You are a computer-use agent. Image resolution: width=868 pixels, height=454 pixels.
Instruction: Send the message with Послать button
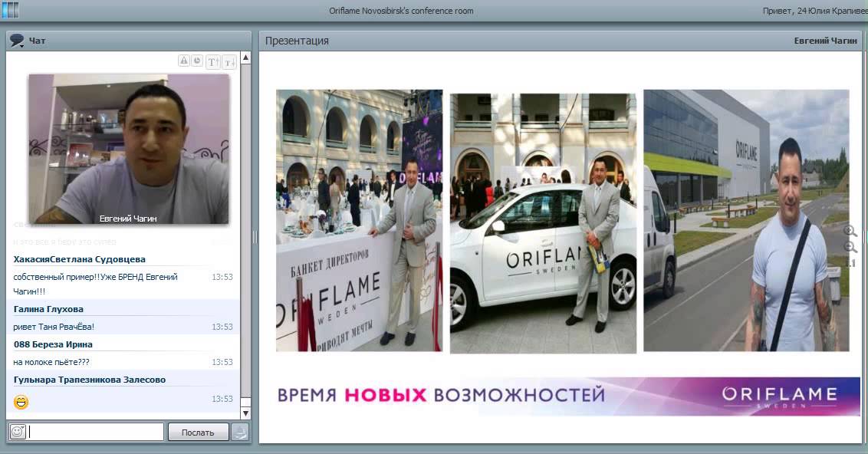[198, 433]
